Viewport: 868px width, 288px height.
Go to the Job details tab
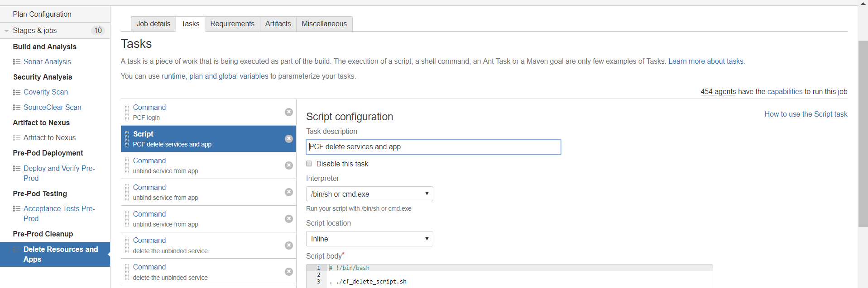point(153,24)
